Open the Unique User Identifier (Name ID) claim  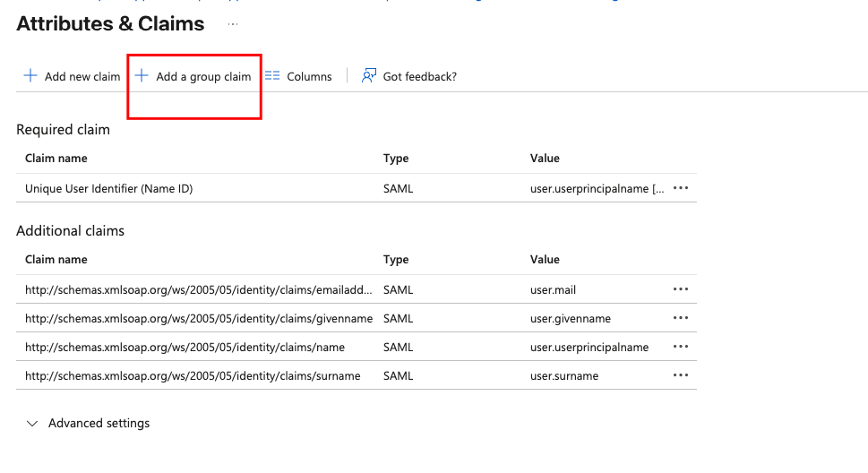coord(108,189)
